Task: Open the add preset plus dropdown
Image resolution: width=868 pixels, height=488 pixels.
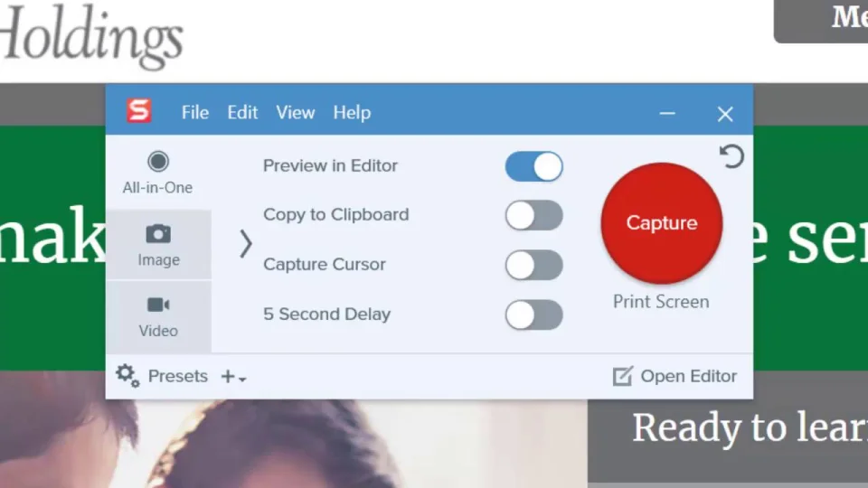Action: [x=233, y=377]
